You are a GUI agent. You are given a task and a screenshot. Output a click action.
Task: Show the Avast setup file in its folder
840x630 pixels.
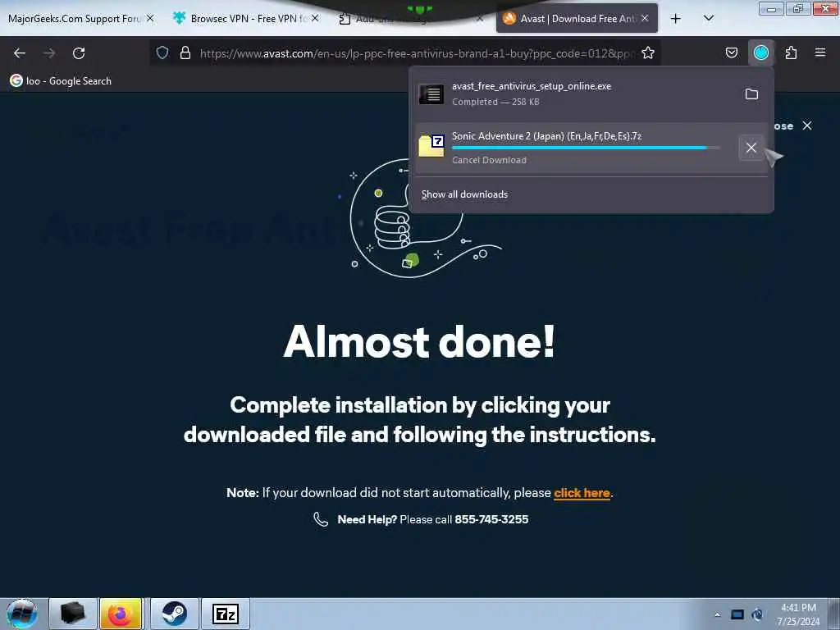point(751,94)
